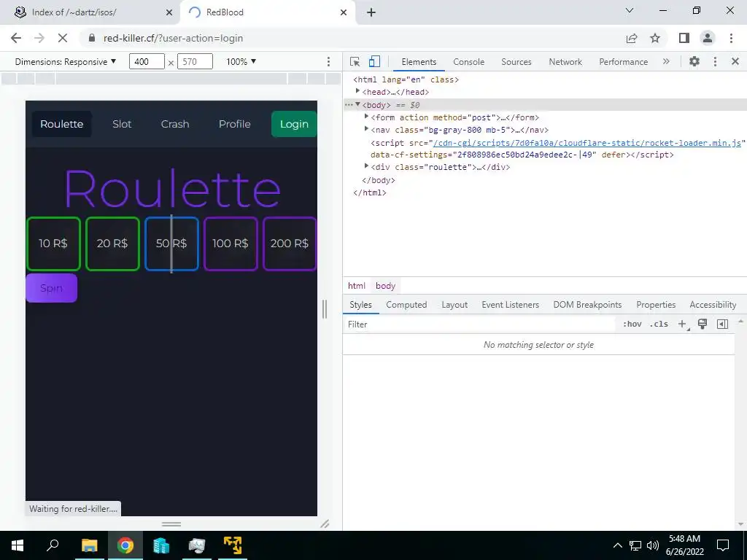This screenshot has height=560, width=747.
Task: Open a new browser tab
Action: (x=371, y=12)
